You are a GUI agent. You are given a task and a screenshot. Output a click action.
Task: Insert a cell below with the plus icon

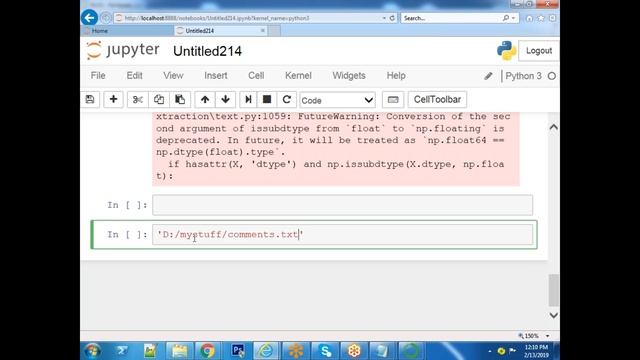click(113, 100)
